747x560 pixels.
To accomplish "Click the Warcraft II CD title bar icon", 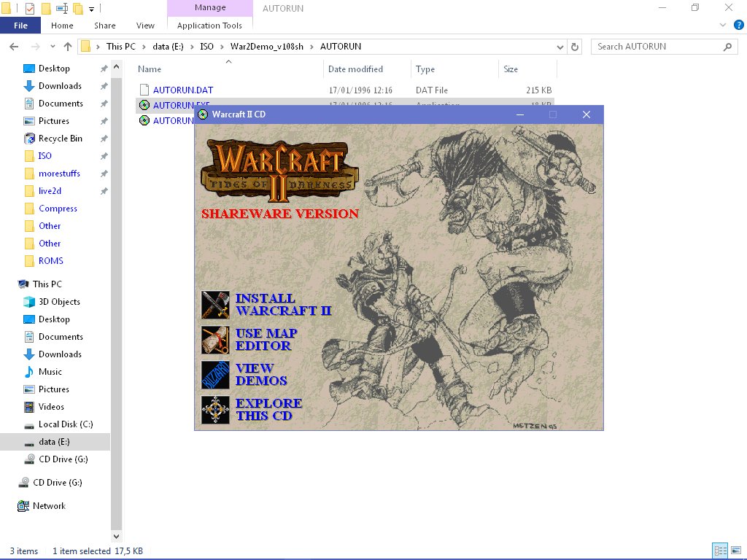I will [x=203, y=114].
